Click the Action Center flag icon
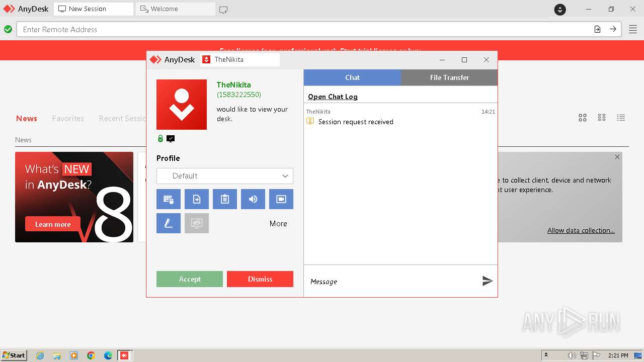The image size is (644, 362). click(596, 355)
